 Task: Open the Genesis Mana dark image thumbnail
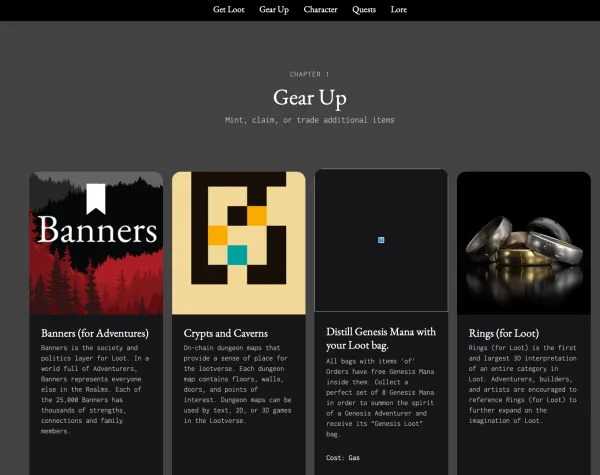click(x=381, y=240)
